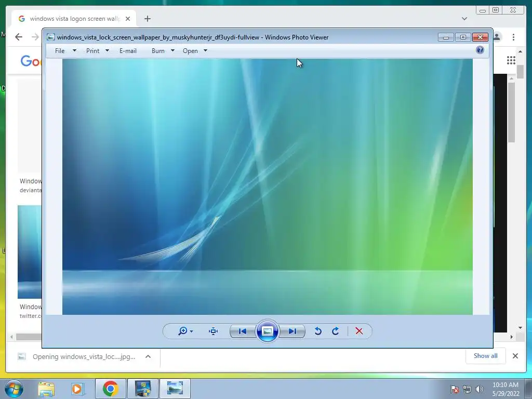Start the slide show
This screenshot has width=532, height=399.
pyautogui.click(x=268, y=331)
